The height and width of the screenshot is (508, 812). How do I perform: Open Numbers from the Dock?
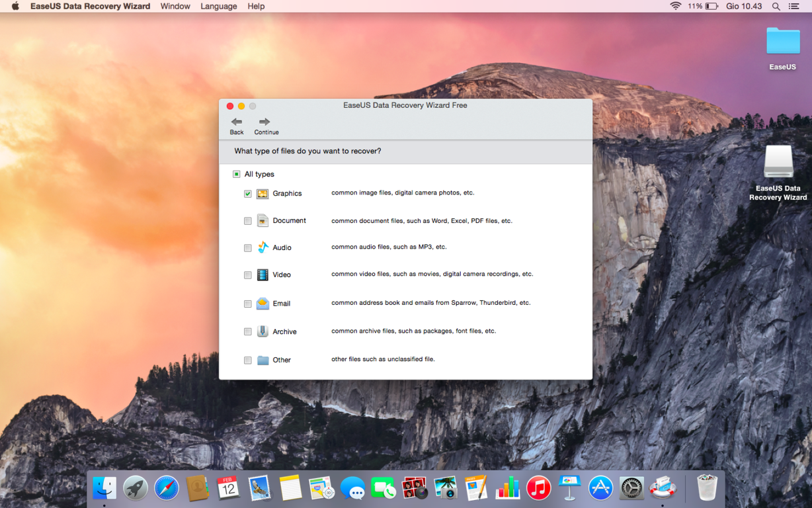[508, 488]
